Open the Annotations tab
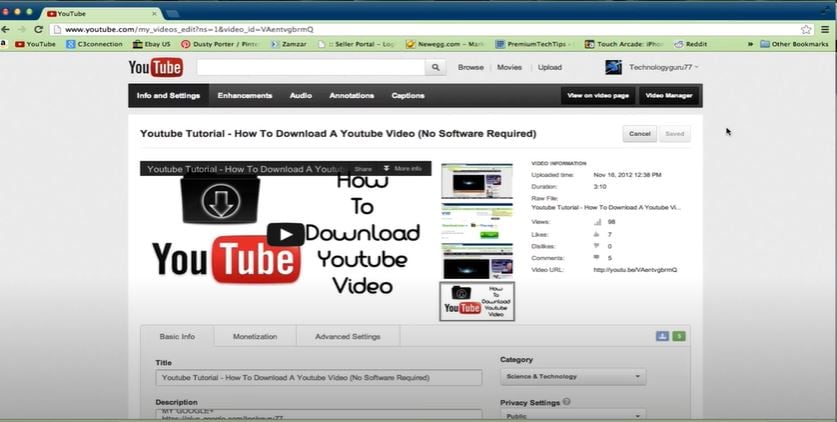The width and height of the screenshot is (837, 422). click(352, 95)
